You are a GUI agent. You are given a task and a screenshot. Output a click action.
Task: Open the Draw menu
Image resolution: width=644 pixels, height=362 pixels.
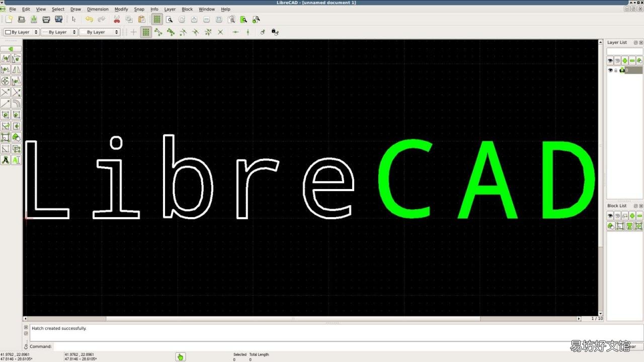coord(75,9)
